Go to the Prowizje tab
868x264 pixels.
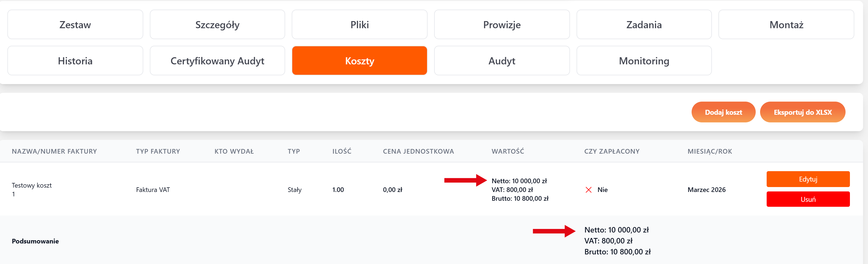pyautogui.click(x=502, y=25)
